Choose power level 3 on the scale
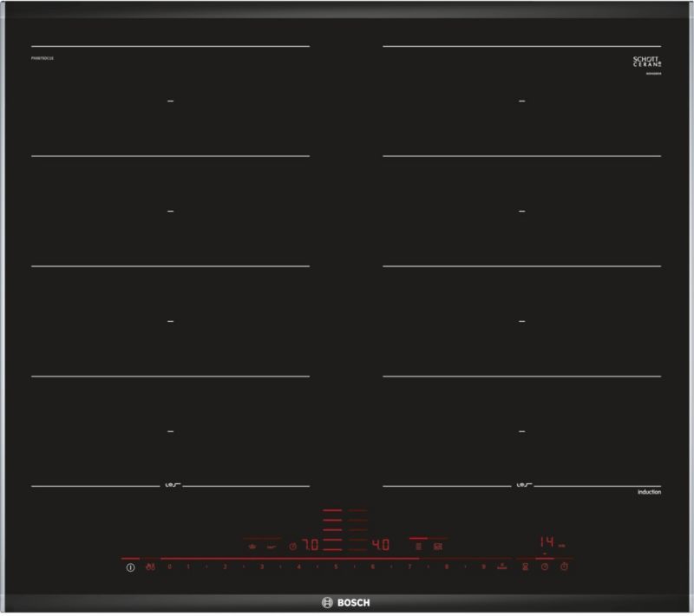This screenshot has height=616, width=694. [x=261, y=567]
